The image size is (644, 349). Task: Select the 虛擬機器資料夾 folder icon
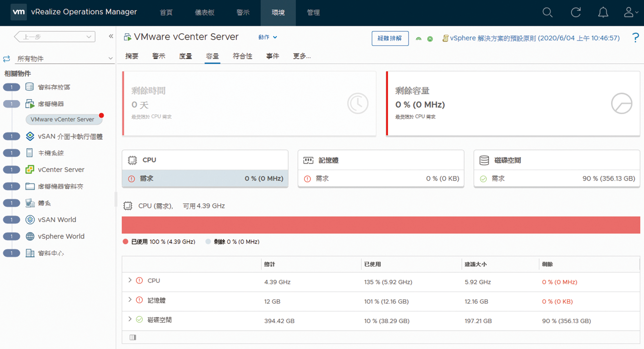[30, 186]
